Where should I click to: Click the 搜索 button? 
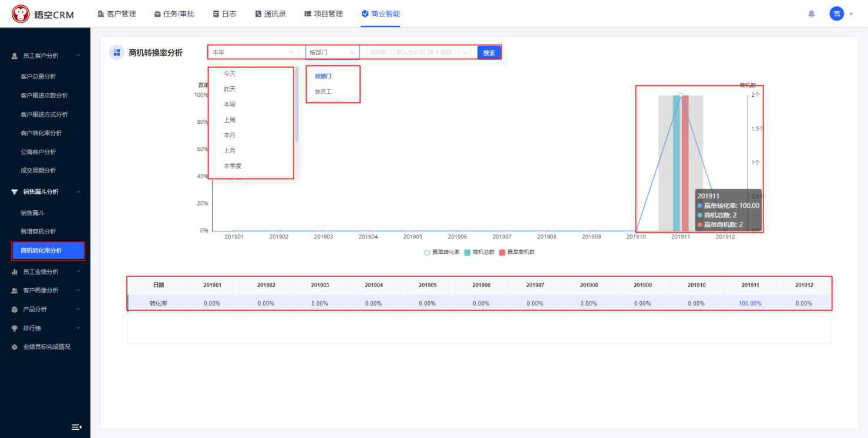pos(489,52)
